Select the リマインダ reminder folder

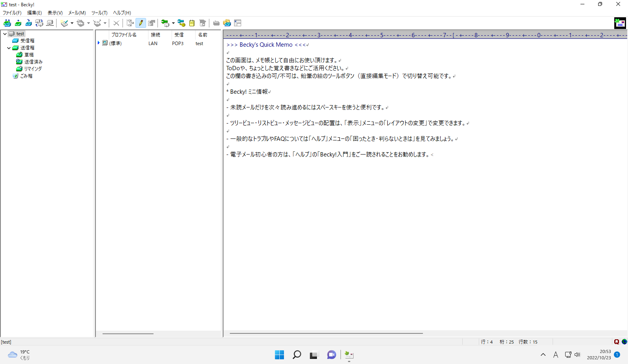click(33, 69)
